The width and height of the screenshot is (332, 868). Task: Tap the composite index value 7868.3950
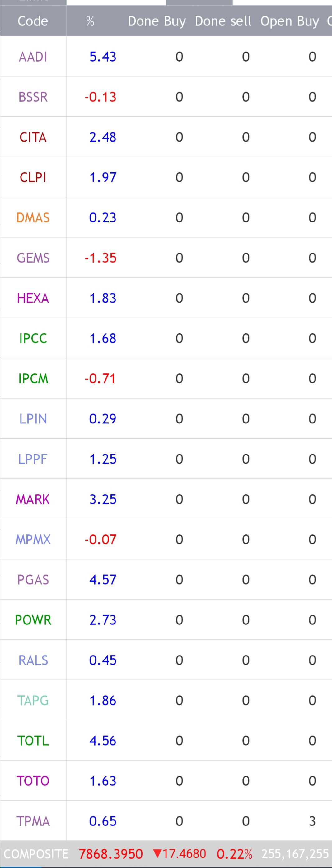click(x=111, y=854)
